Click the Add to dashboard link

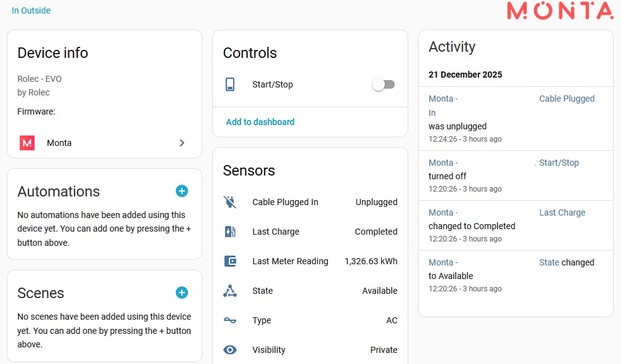click(260, 122)
